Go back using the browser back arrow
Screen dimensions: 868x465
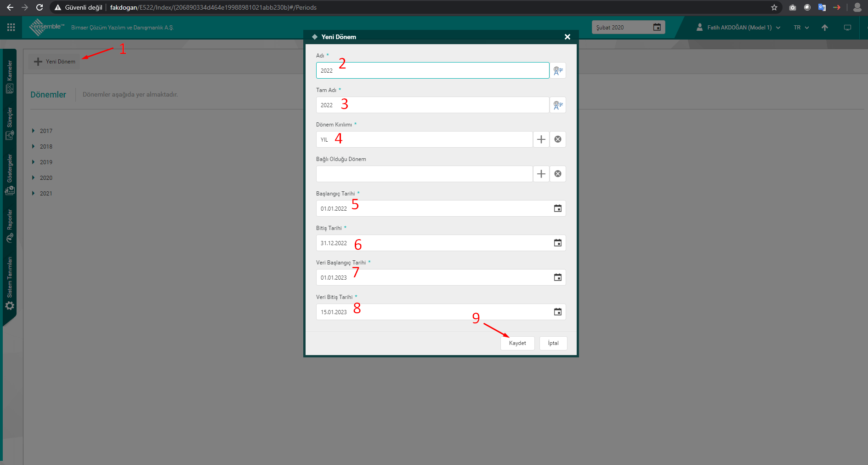[10, 7]
